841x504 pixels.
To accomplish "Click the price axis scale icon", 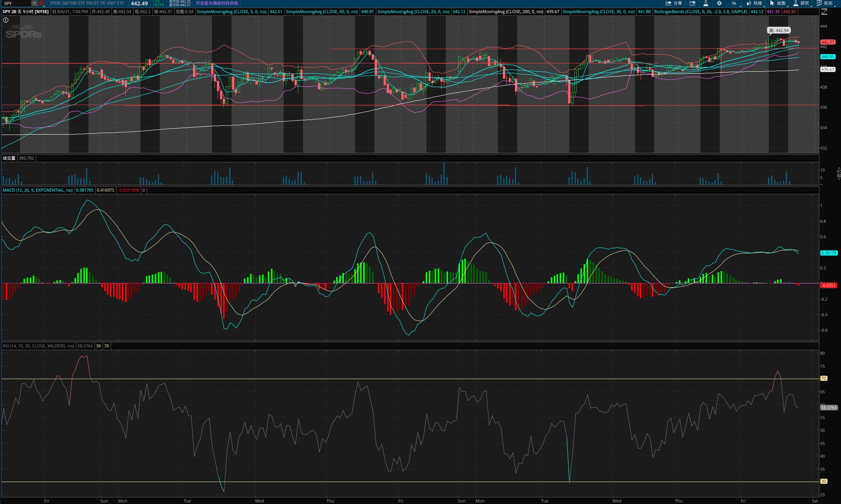I will (x=824, y=12).
